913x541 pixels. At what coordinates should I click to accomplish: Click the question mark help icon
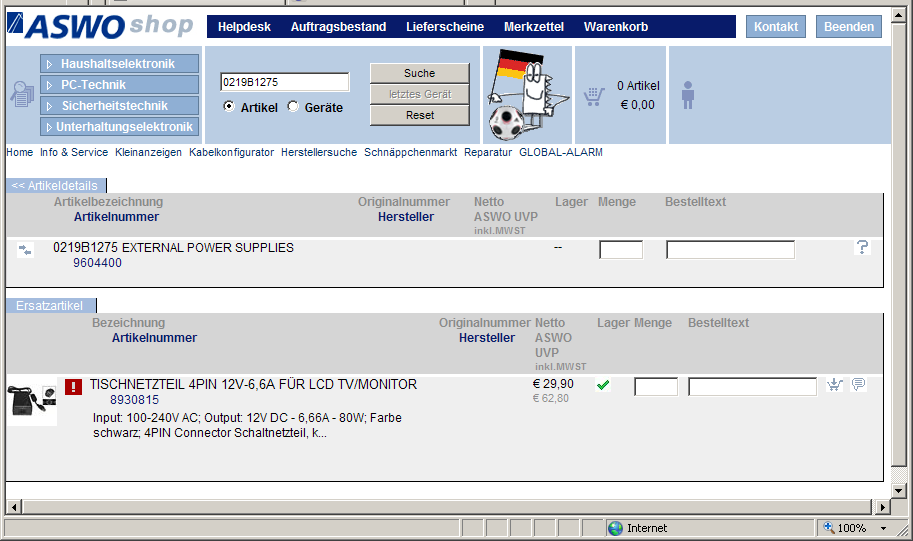tap(862, 247)
